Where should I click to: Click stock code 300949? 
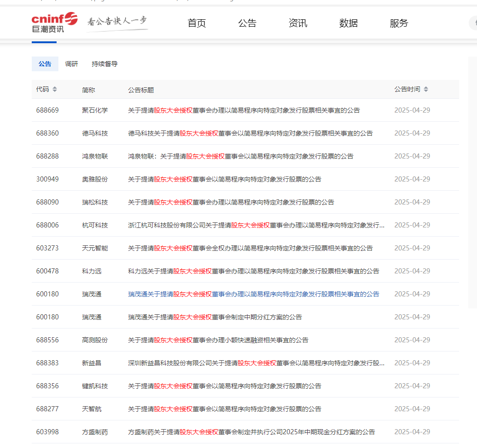47,179
